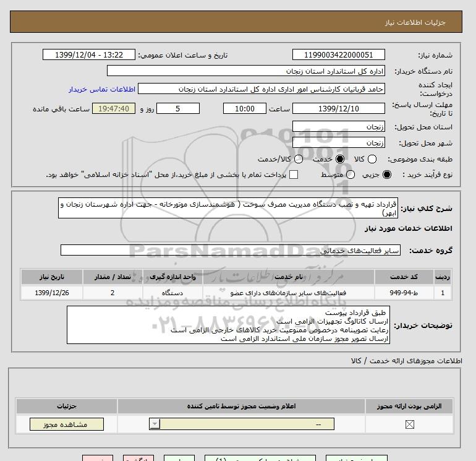The image size is (476, 461).
Task: Click the تاریخ نیاز column header
Action: click(51, 277)
